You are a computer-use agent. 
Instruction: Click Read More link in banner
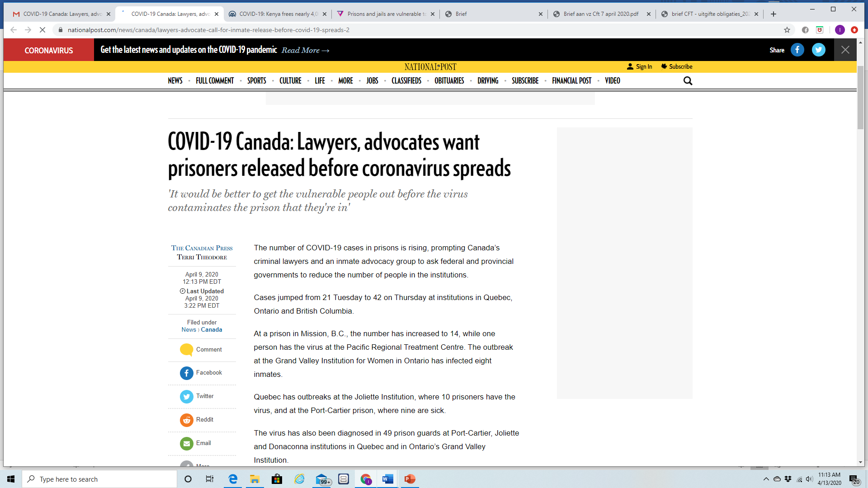click(x=305, y=50)
